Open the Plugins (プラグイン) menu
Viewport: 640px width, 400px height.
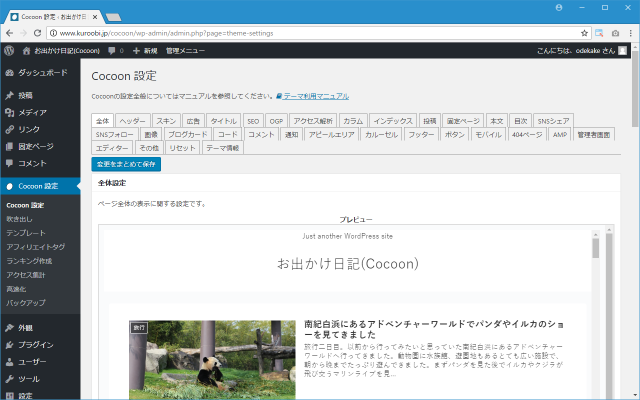point(35,344)
